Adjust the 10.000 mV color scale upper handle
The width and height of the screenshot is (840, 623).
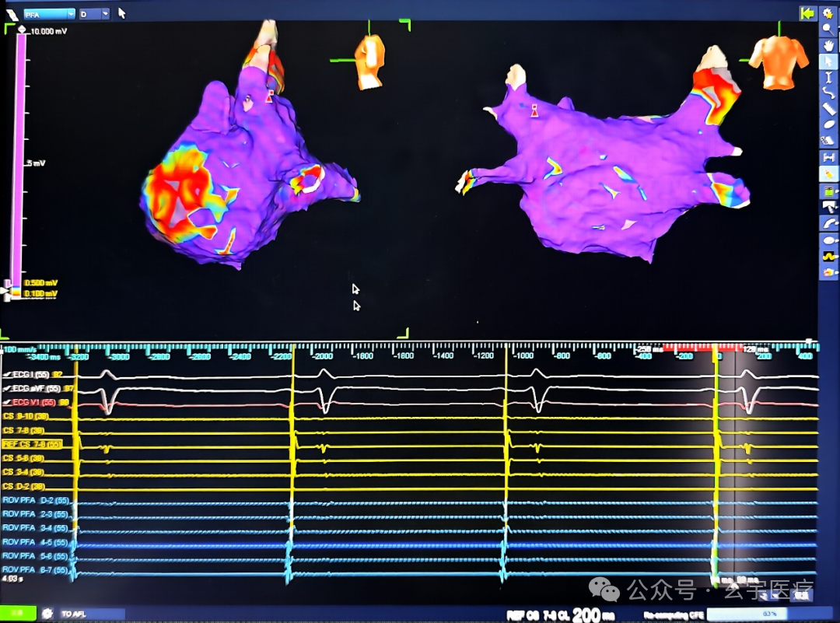point(22,30)
